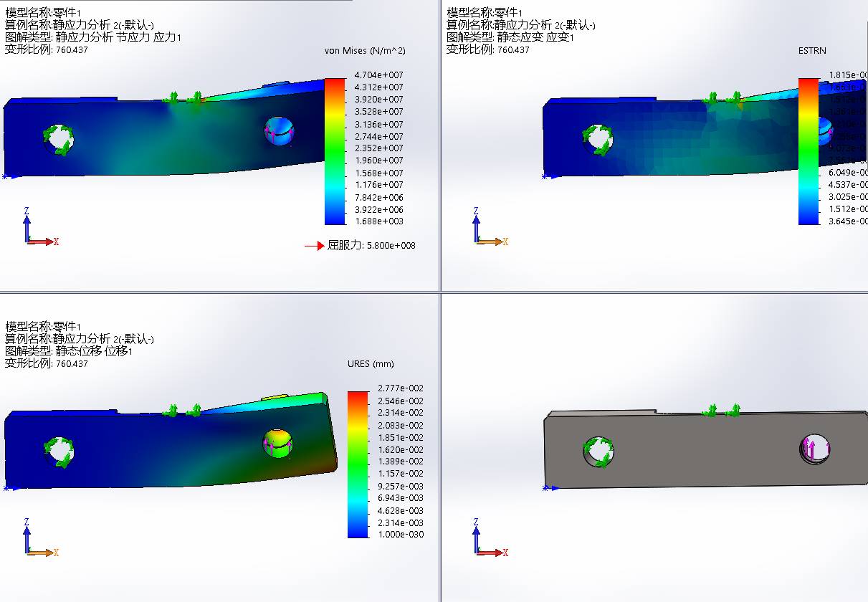Select the 'ESTRN' legend title

tap(812, 51)
